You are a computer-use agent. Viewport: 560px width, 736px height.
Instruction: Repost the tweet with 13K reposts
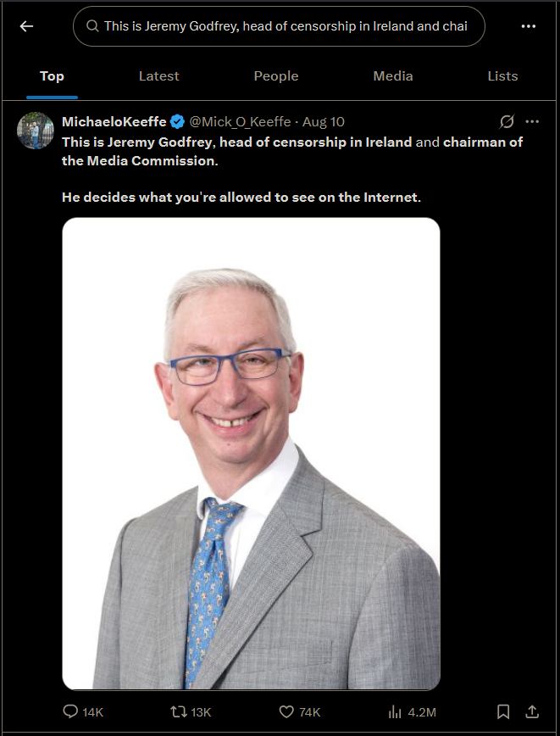coord(191,712)
